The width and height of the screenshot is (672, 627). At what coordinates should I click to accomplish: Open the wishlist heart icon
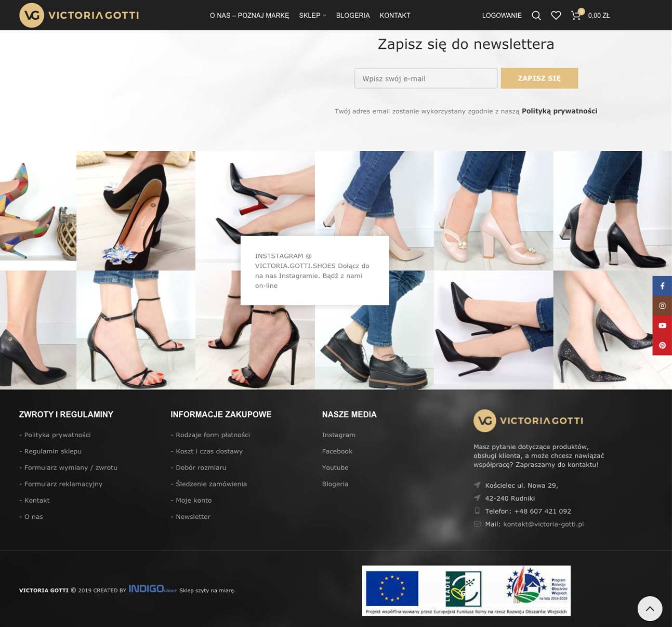click(556, 16)
